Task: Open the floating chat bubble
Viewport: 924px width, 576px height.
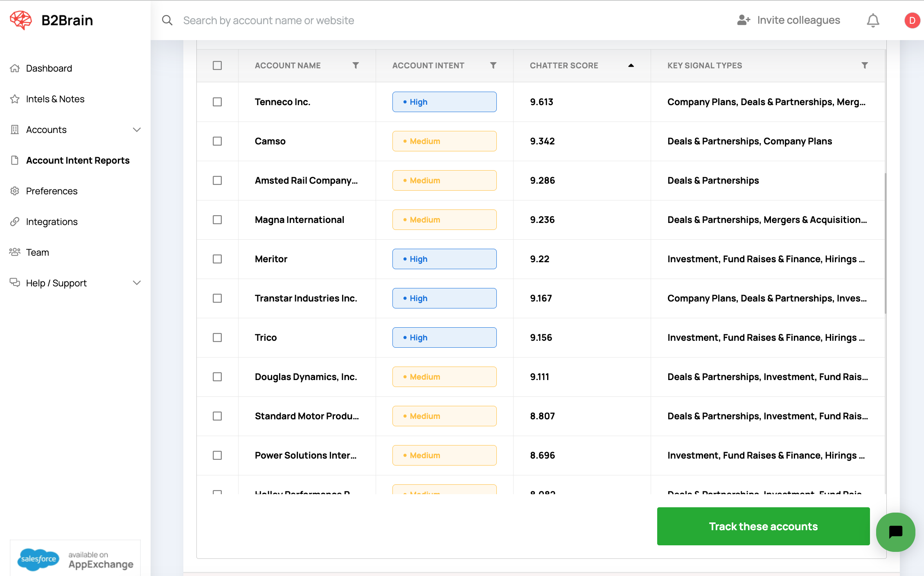Action: coord(895,532)
